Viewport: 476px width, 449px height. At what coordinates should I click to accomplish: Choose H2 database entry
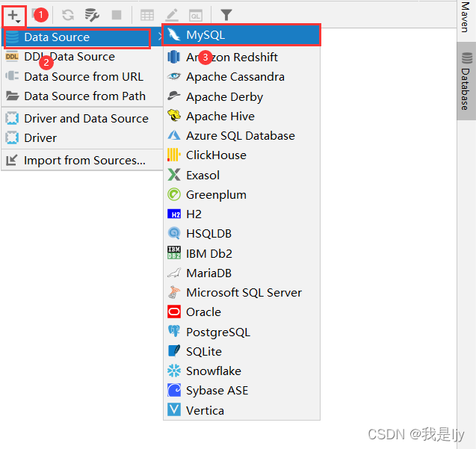tap(241, 214)
